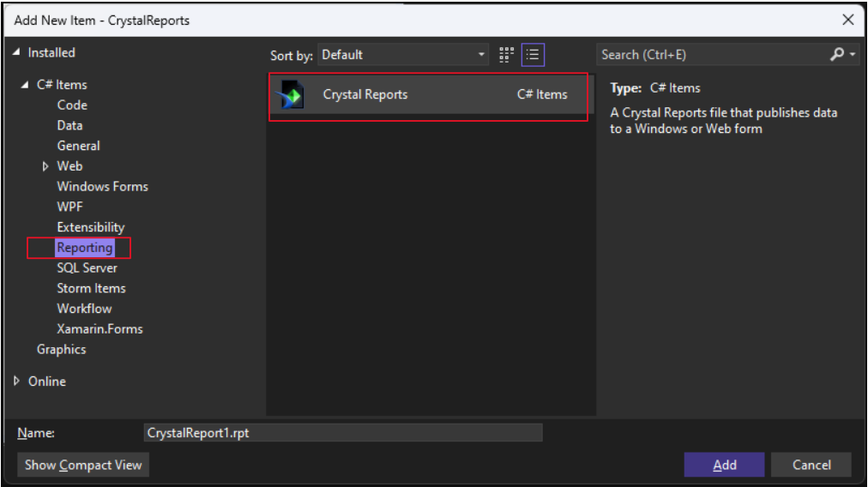Switch to medium icons grid view
The image size is (868, 487).
[506, 55]
